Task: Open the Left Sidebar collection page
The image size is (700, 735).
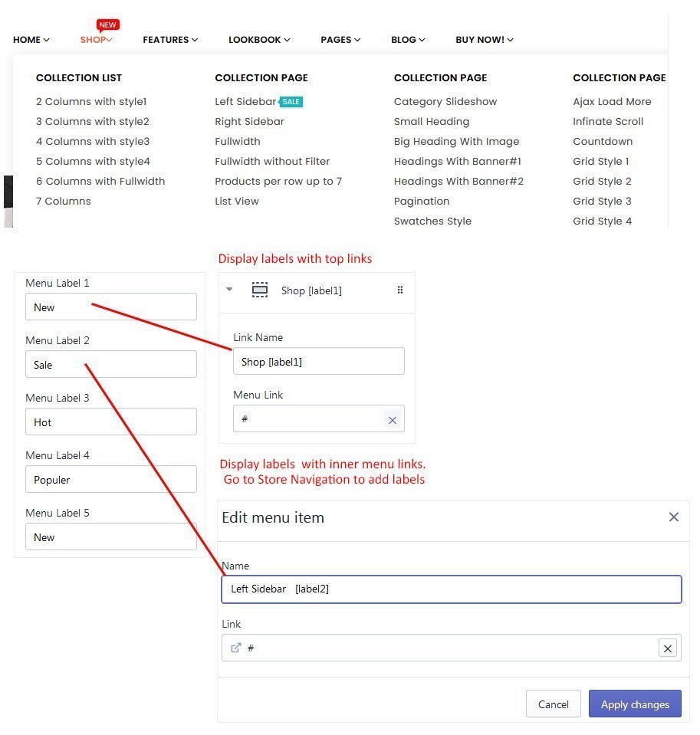Action: pyautogui.click(x=245, y=101)
